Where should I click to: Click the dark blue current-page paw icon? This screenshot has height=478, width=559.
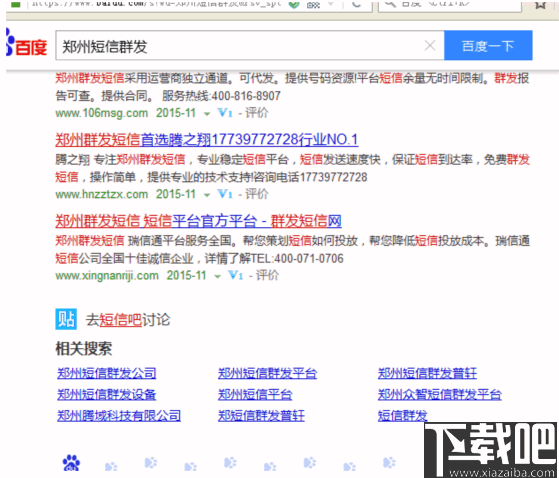click(71, 463)
